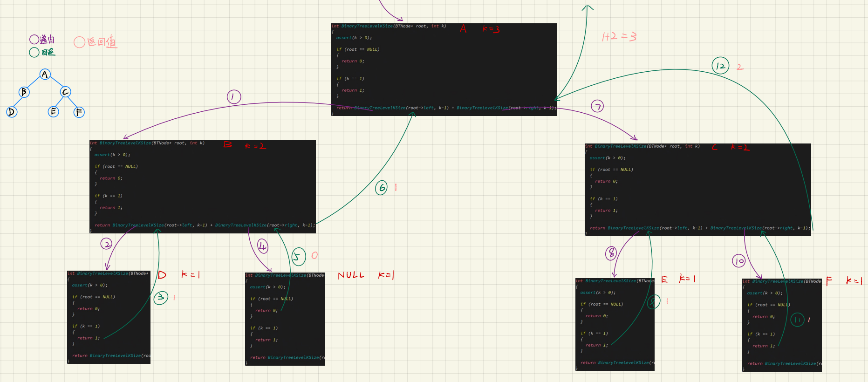This screenshot has width=868, height=382.
Task: Click the final return line in code block C
Action: click(x=700, y=228)
